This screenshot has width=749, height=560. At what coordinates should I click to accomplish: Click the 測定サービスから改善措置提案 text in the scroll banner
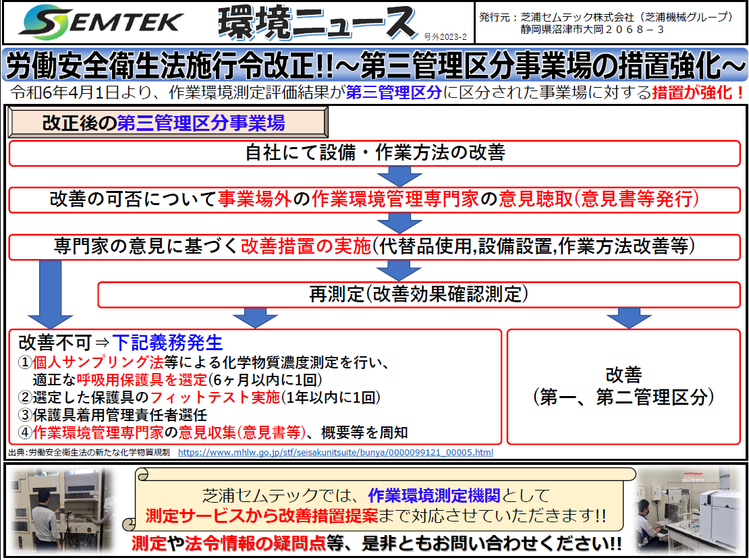point(261,516)
